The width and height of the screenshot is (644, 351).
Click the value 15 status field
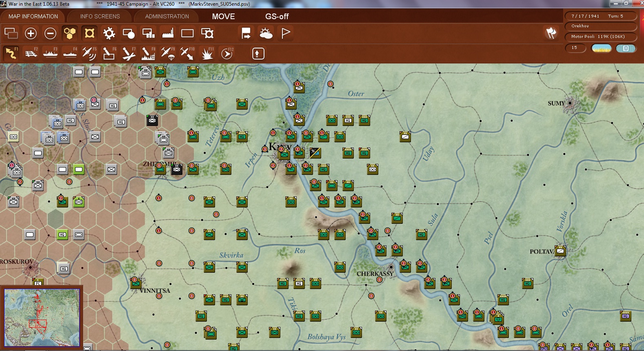[x=575, y=48]
